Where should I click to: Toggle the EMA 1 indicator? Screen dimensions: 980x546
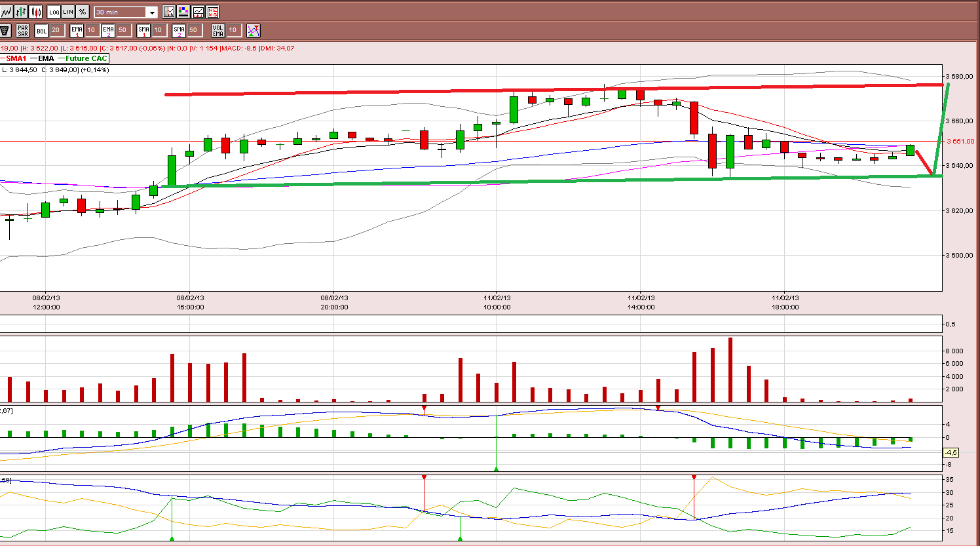click(77, 30)
